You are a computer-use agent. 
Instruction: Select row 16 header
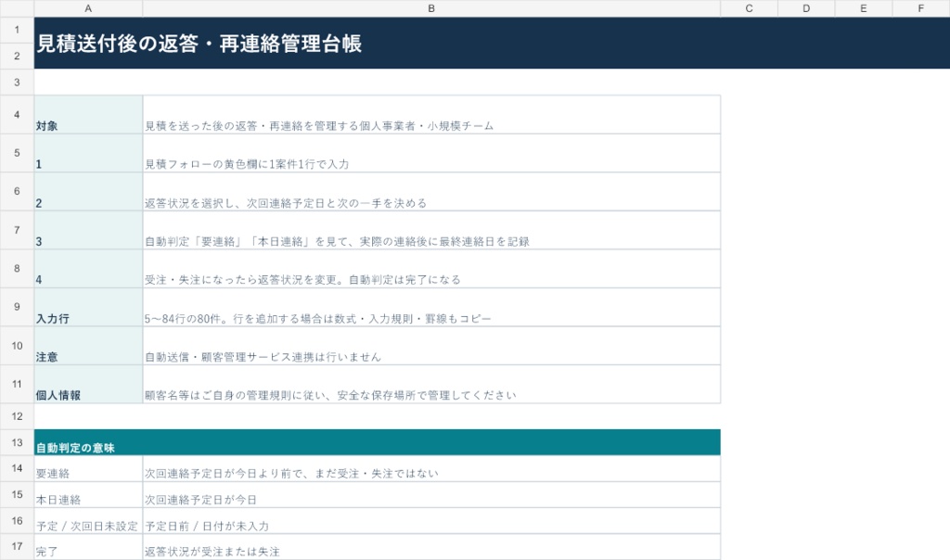coord(17,521)
